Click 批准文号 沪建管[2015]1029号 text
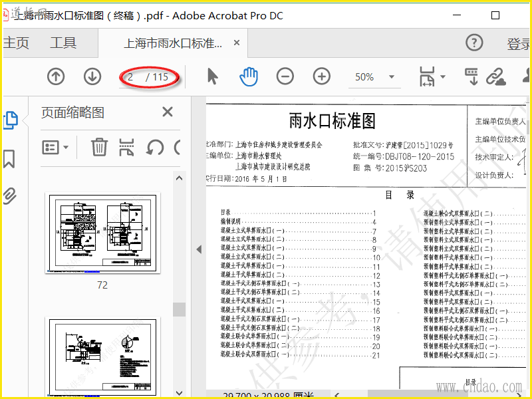Viewport: 532px width, 399px height. click(403, 145)
